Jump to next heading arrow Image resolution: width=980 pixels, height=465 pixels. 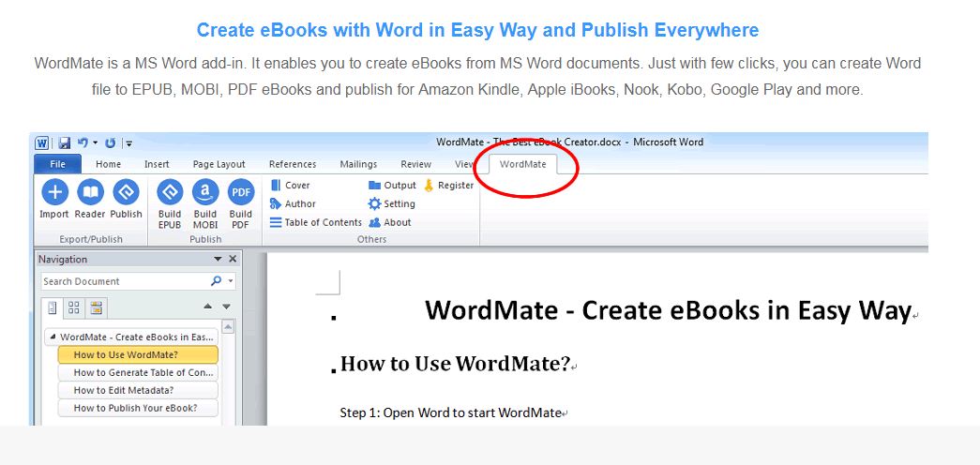tap(226, 307)
